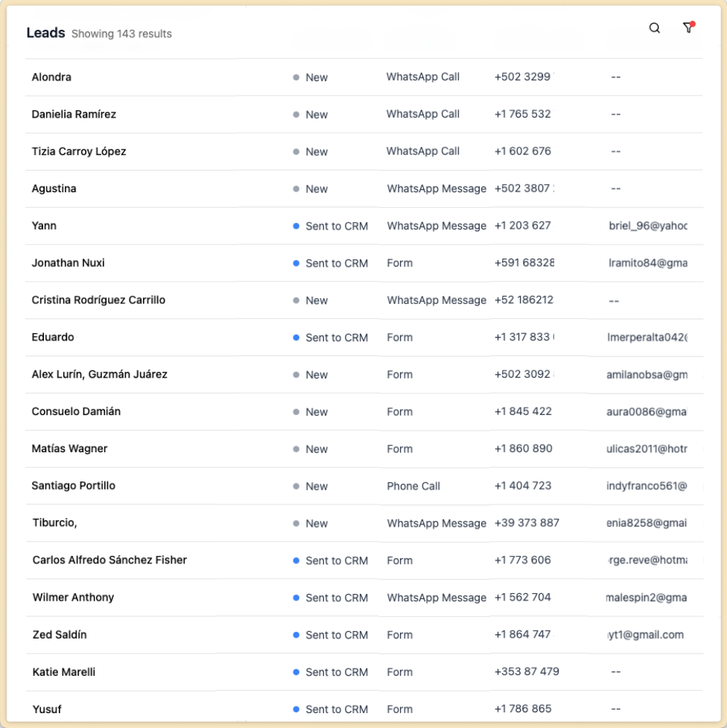This screenshot has height=728, width=727.
Task: Click Agustina's WhatsApp Message source cell
Action: [436, 189]
